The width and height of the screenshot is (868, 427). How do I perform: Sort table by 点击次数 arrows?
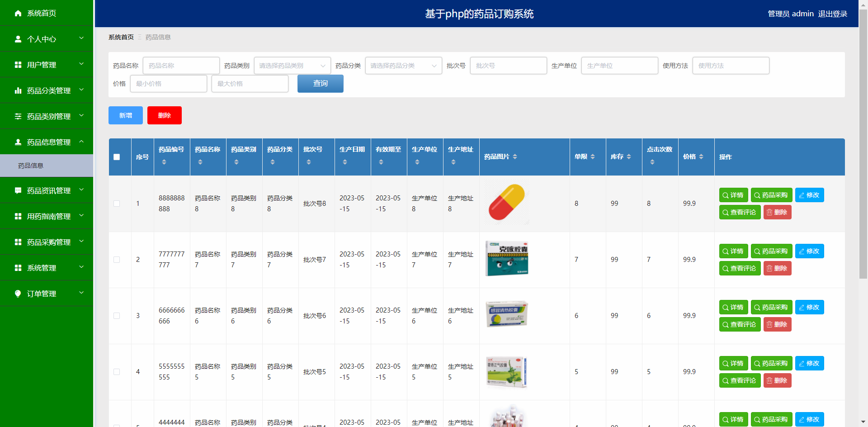(652, 162)
